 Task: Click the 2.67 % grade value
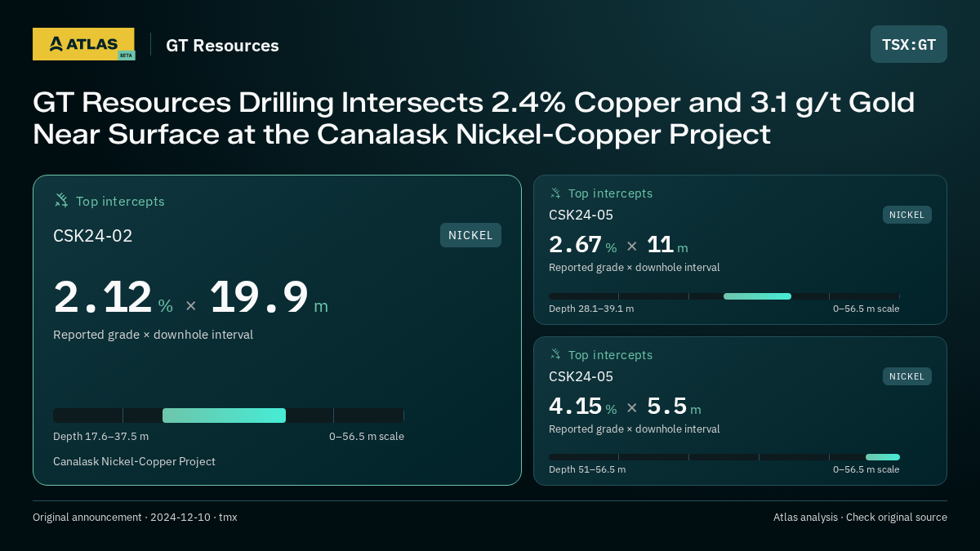tap(583, 245)
